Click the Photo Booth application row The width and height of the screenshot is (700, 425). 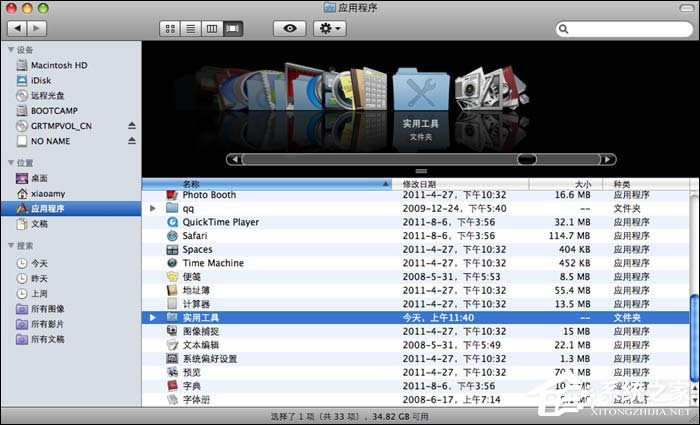click(208, 195)
